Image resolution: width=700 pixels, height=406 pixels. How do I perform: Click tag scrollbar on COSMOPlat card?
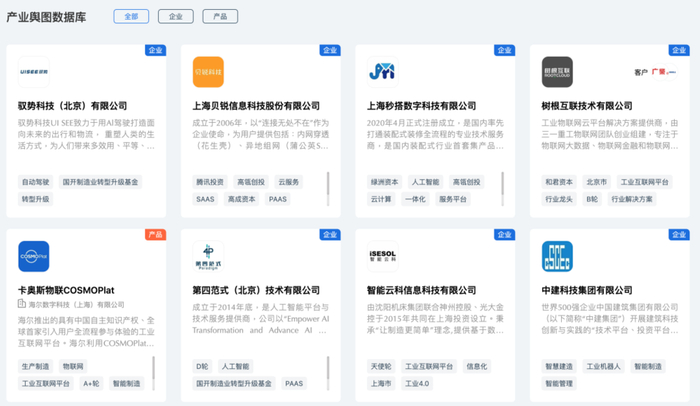coord(154,373)
